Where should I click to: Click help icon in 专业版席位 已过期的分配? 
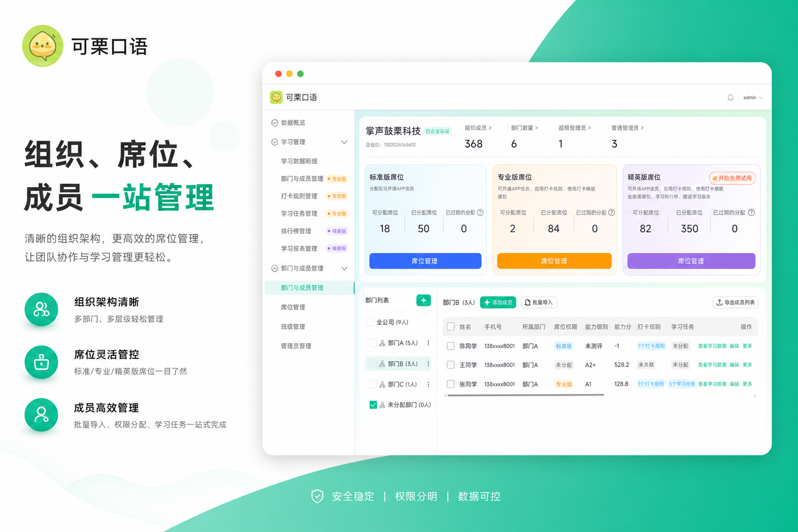[x=611, y=212]
